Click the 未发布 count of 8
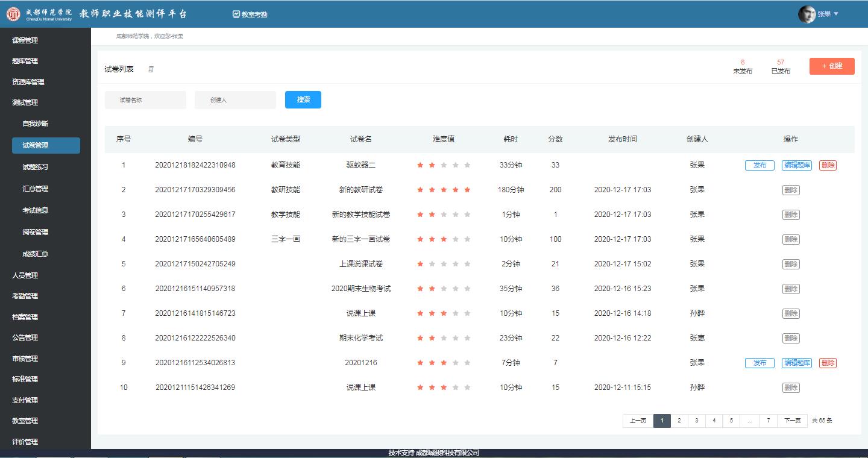The image size is (868, 458). tap(743, 62)
